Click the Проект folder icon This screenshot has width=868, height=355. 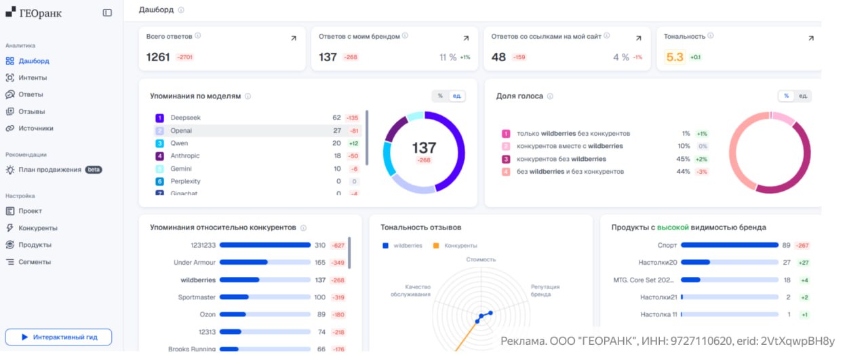coord(10,211)
